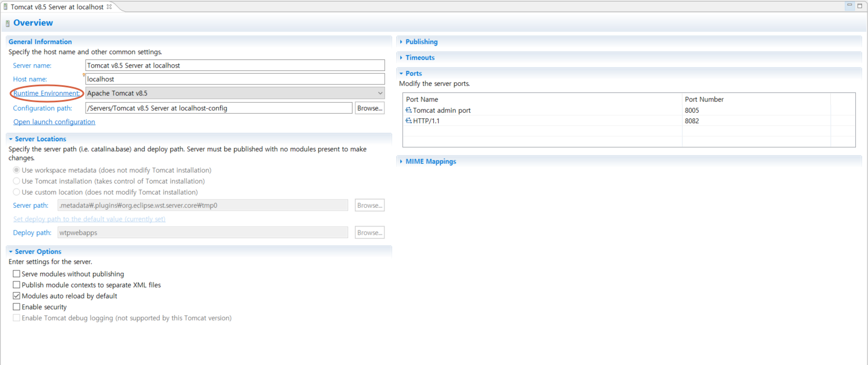Select the Tomcat admin port name cell

click(x=441, y=110)
